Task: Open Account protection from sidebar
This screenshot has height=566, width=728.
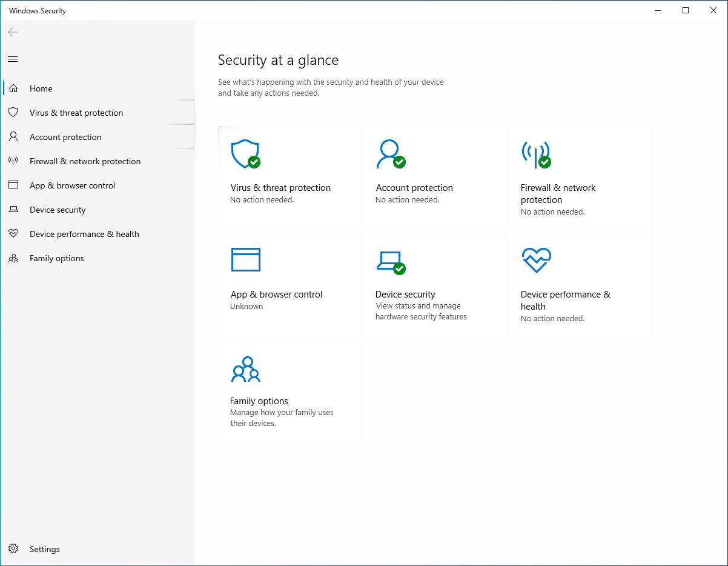Action: click(98, 137)
